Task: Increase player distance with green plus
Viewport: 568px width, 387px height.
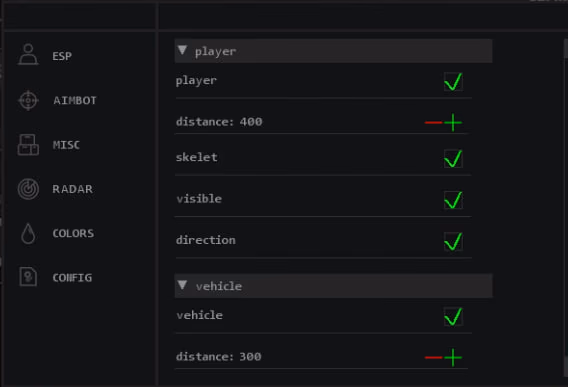Action: [x=453, y=122]
